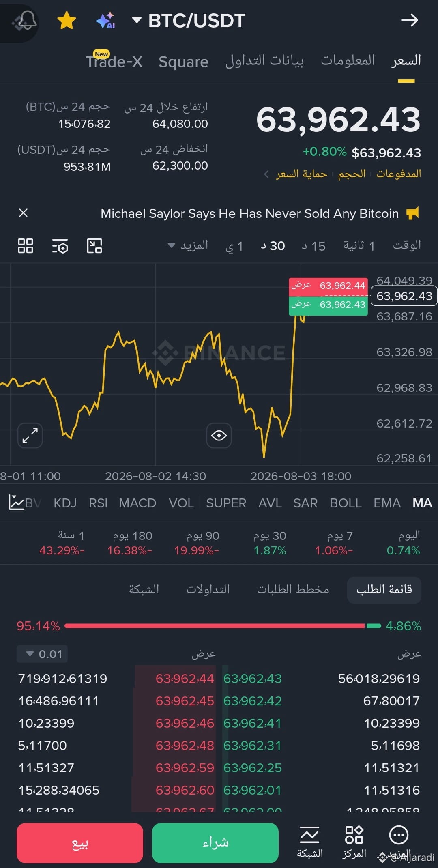Expand chevron beside حماية السعر
Image resolution: width=438 pixels, height=868 pixels.
coord(266,174)
